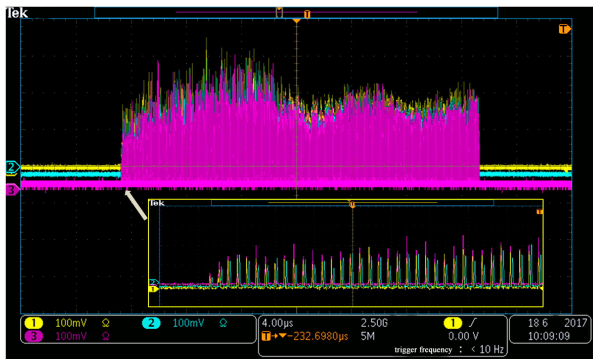Select channel 2 ground marker on left edge

(x=12, y=167)
